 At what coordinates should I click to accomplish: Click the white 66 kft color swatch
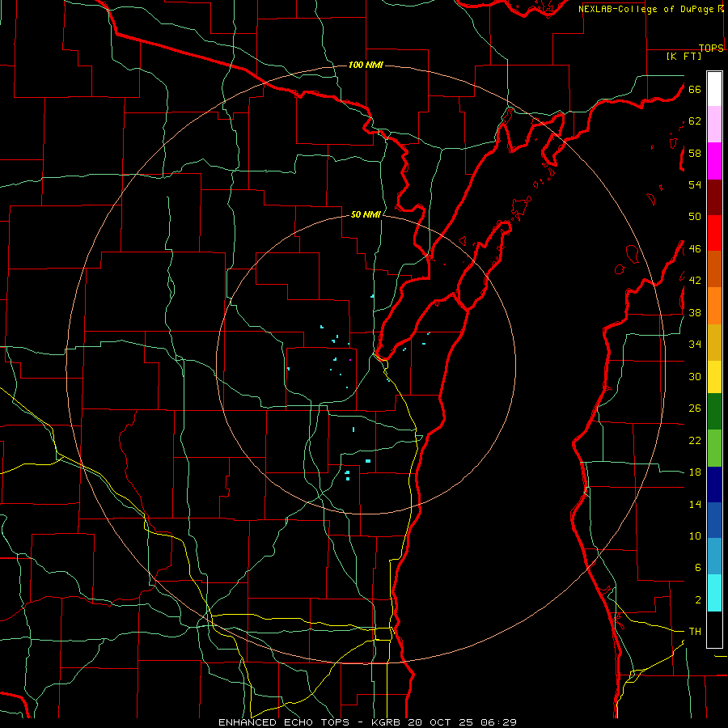[x=714, y=89]
